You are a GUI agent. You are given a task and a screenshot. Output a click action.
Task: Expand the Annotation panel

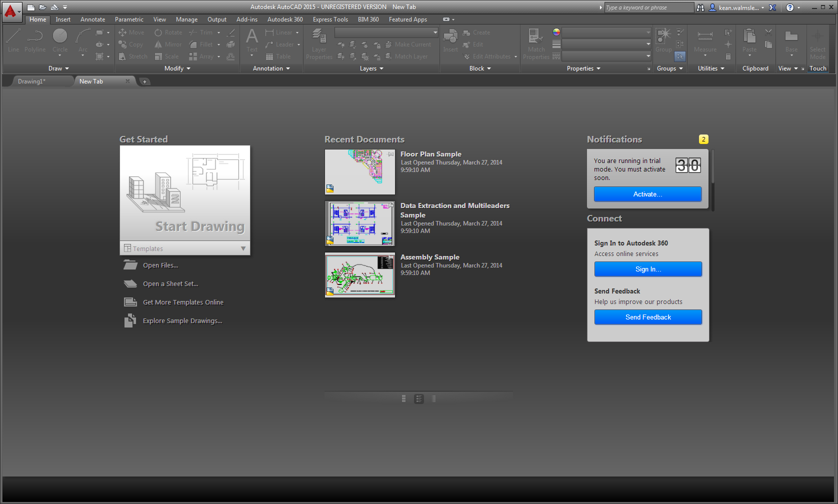(271, 68)
